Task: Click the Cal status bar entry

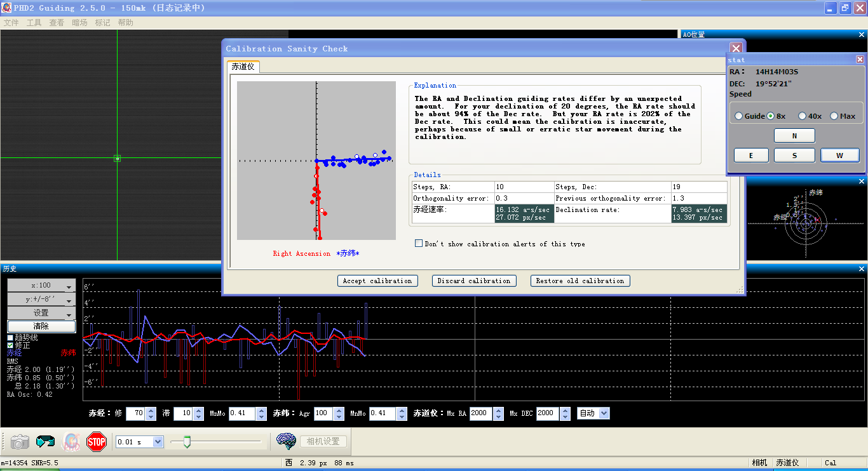Action: click(831, 463)
